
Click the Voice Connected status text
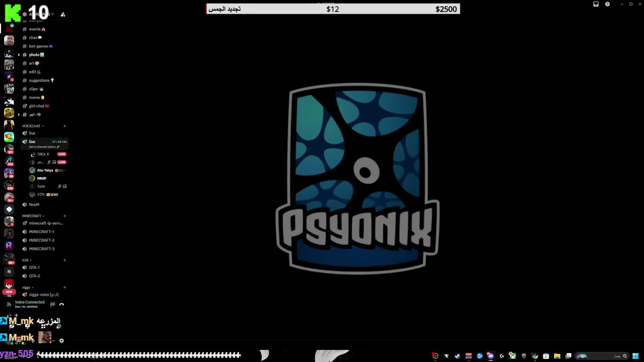coord(30,302)
